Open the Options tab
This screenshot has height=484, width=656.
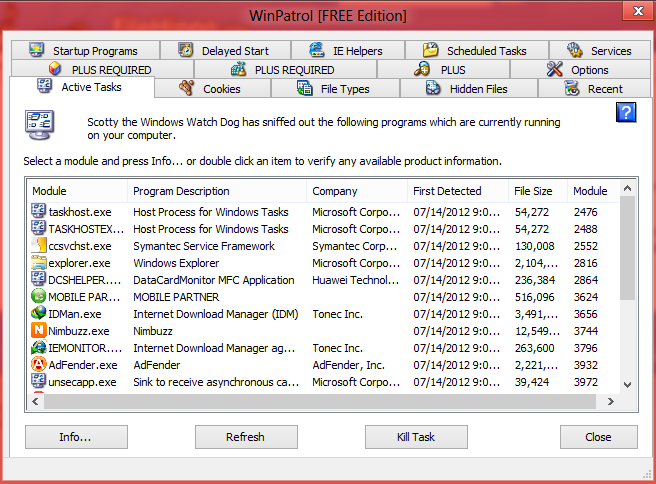580,69
